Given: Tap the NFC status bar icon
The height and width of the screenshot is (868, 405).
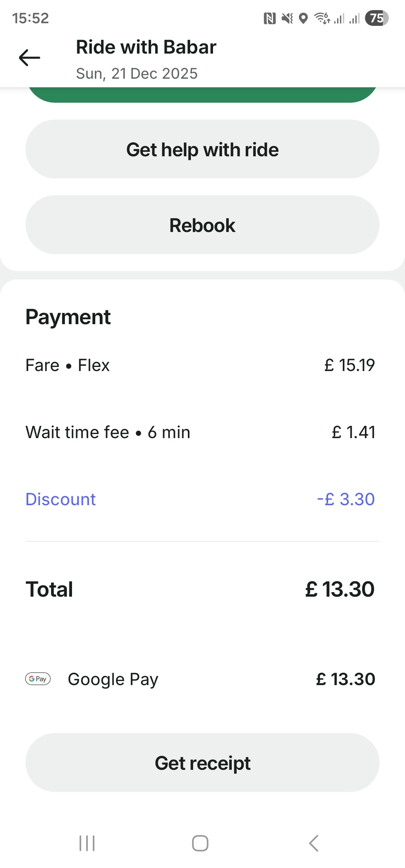Looking at the screenshot, I should pos(270,18).
